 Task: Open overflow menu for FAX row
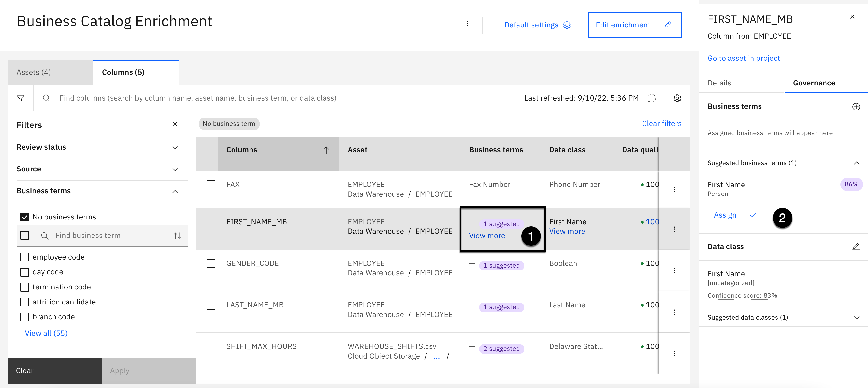[674, 189]
